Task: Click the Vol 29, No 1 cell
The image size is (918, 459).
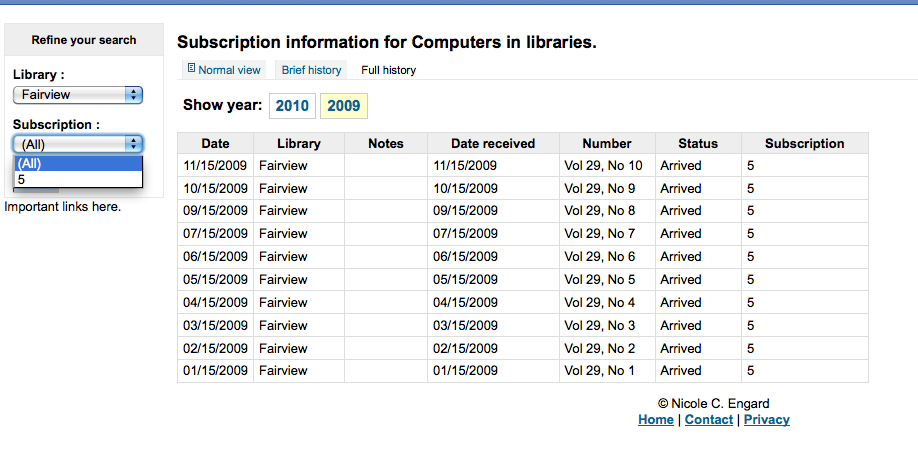Action: pos(599,371)
